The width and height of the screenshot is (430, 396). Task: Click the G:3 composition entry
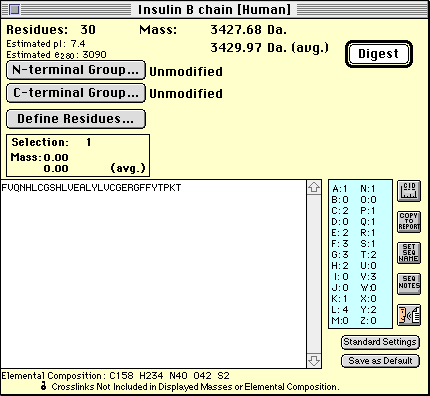point(340,255)
